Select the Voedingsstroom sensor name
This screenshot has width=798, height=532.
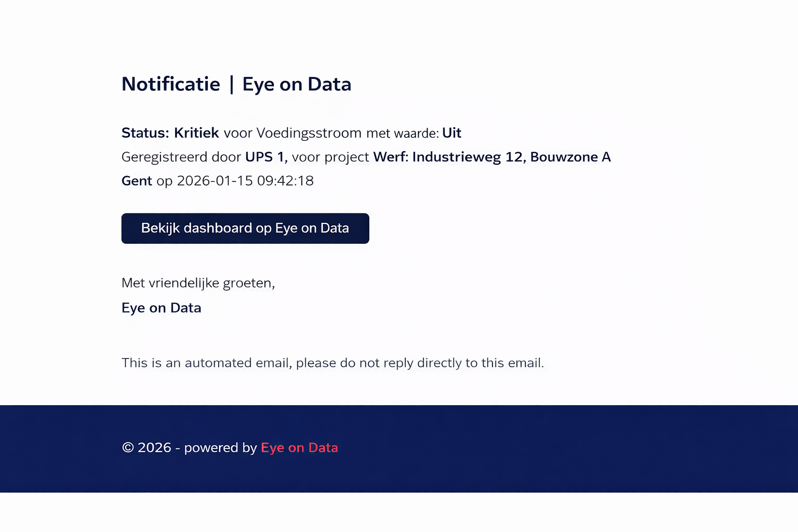pyautogui.click(x=309, y=134)
